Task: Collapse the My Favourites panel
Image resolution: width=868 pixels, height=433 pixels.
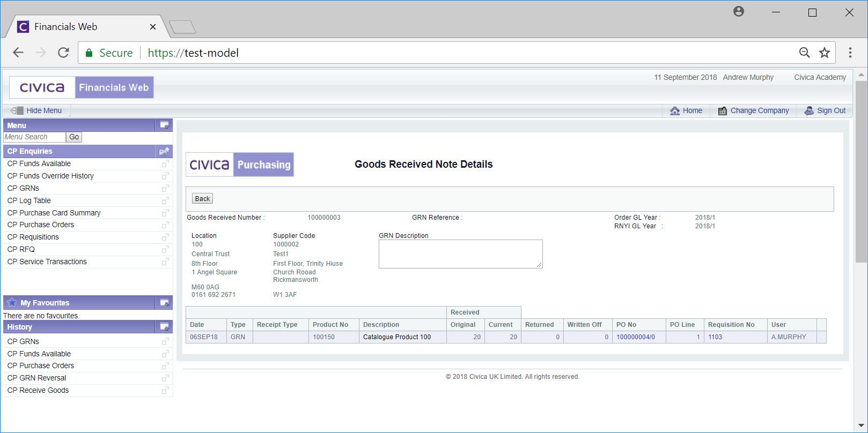Action: [x=164, y=303]
